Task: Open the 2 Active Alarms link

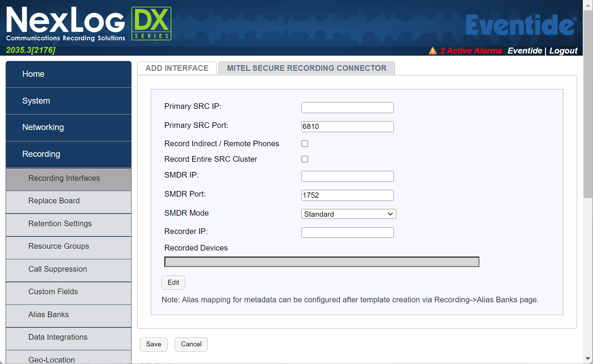Action: tap(471, 51)
